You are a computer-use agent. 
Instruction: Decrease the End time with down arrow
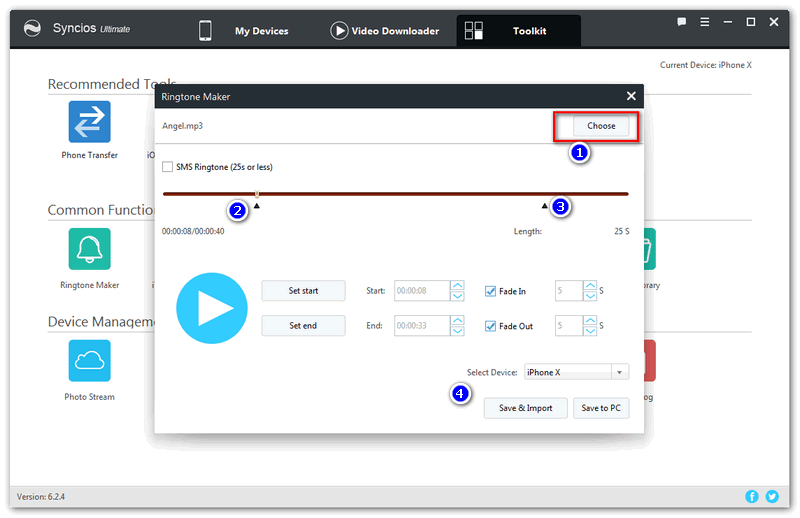click(458, 331)
